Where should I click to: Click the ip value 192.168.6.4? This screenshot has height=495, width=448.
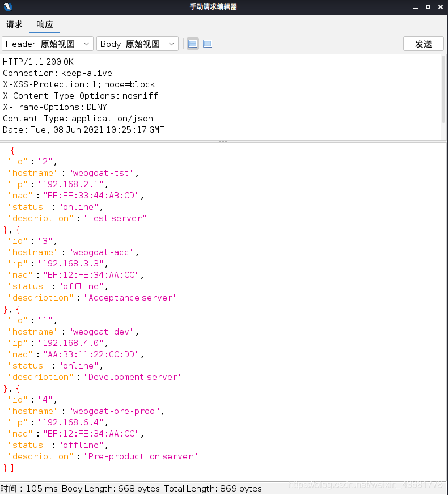click(x=71, y=422)
